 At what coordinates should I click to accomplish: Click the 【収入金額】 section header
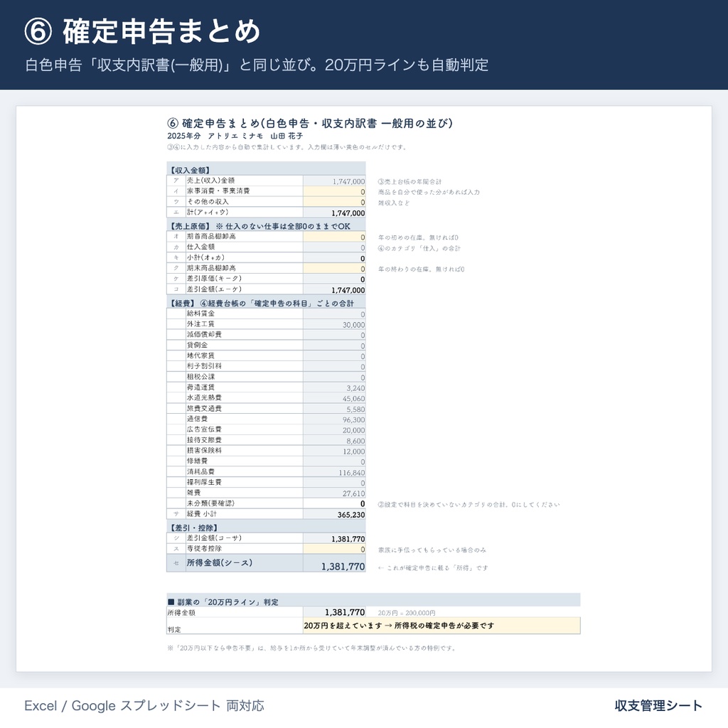click(x=266, y=169)
